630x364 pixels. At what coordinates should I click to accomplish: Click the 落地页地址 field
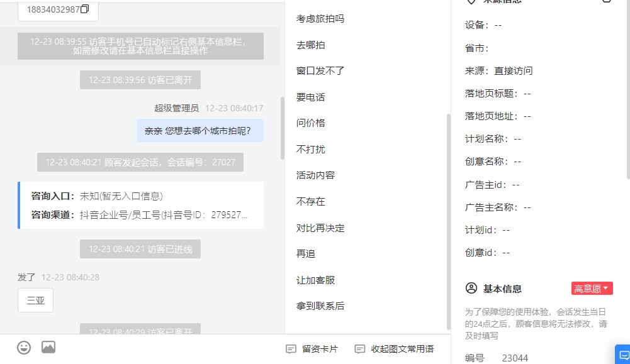point(498,116)
